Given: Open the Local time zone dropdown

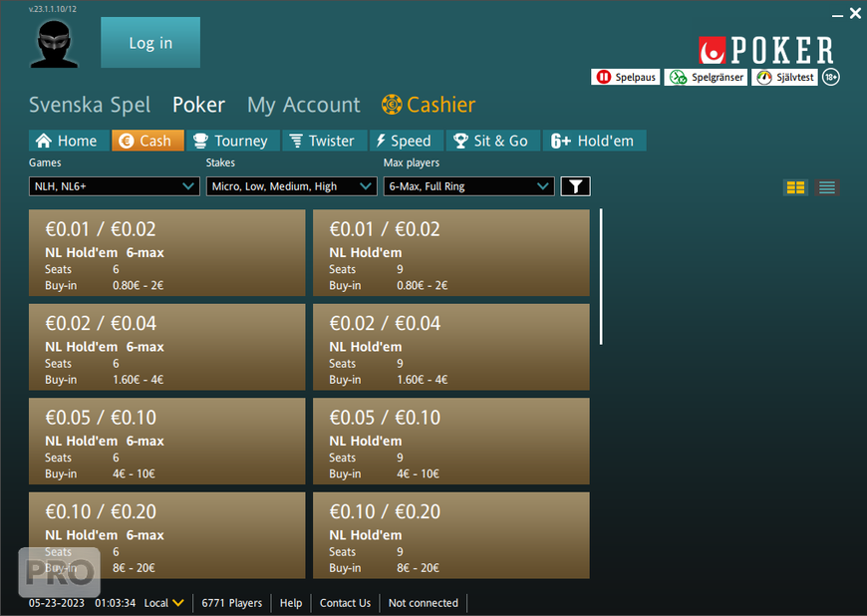Looking at the screenshot, I should tap(164, 603).
